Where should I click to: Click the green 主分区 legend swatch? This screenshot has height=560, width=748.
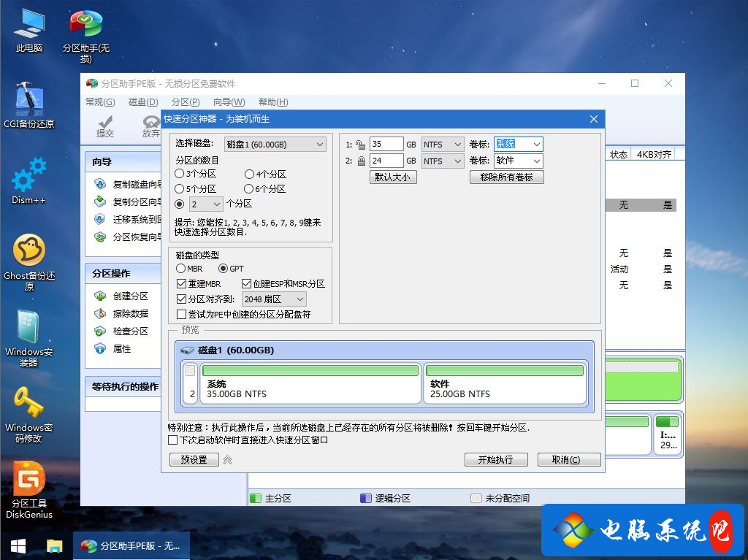click(256, 498)
